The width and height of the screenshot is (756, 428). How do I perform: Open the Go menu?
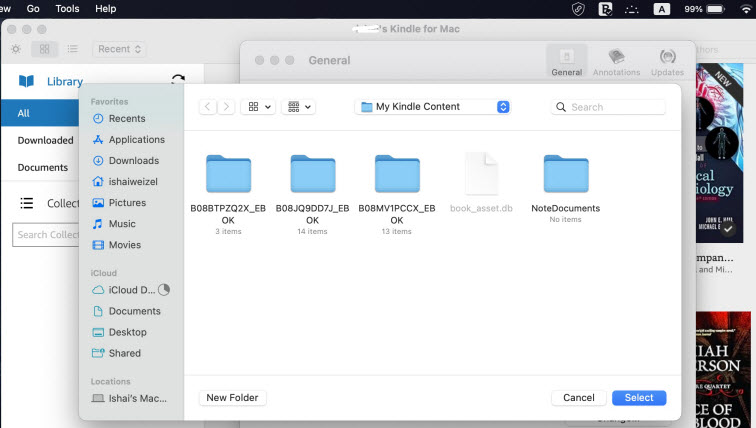click(x=33, y=9)
